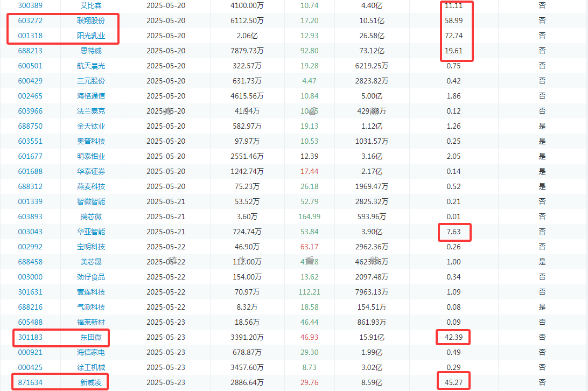Open 福莱新材 stock link
Screen dimensions: 588x391
point(91,322)
